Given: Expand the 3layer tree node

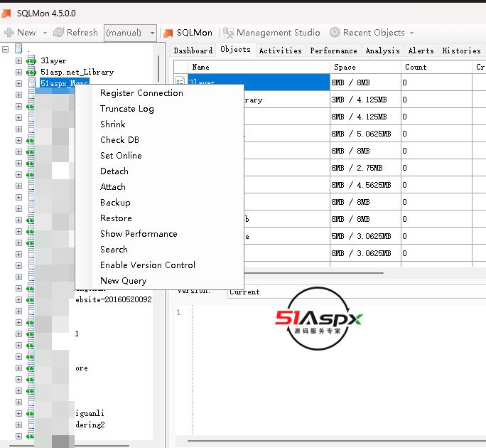Looking at the screenshot, I should tap(19, 61).
